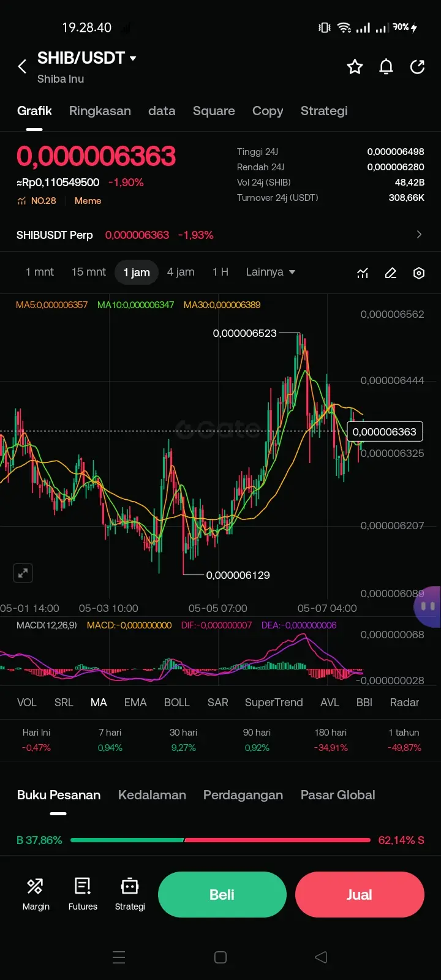This screenshot has width=441, height=980.
Task: Toggle SAR indicator
Action: click(x=217, y=703)
